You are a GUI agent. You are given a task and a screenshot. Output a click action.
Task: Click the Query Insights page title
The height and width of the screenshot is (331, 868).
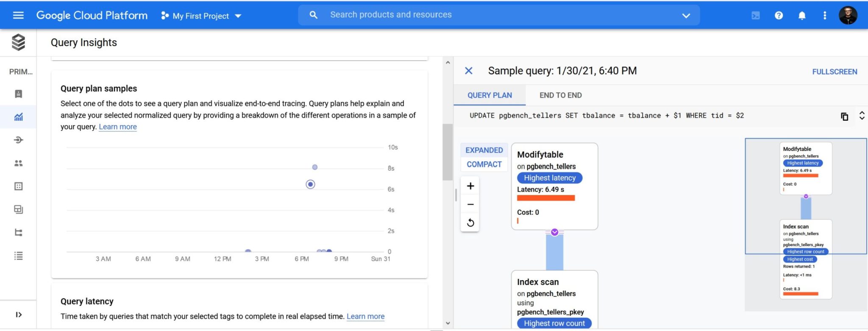coord(84,42)
